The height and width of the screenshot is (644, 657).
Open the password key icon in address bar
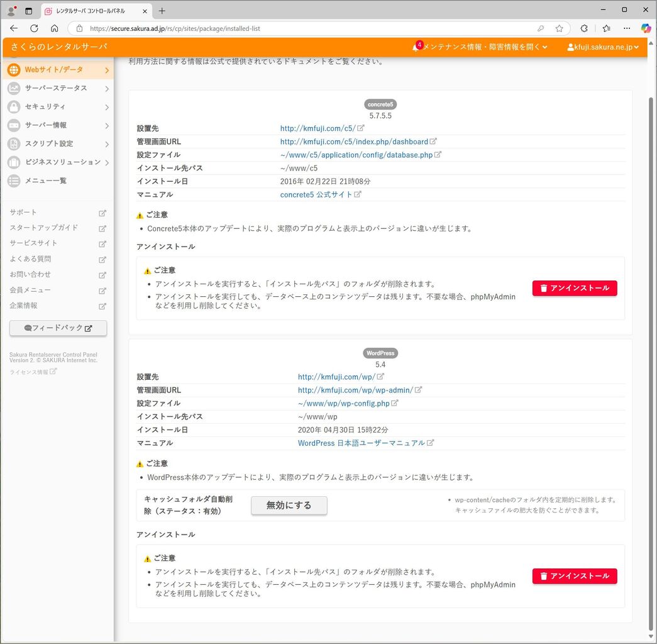541,28
